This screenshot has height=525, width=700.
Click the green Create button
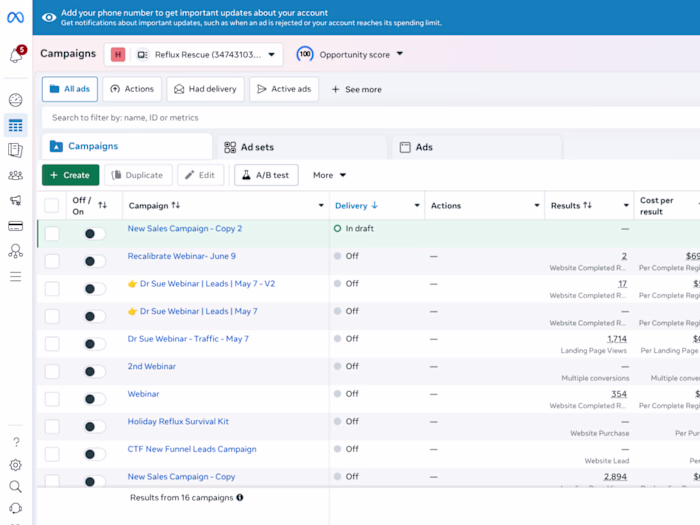pos(71,175)
